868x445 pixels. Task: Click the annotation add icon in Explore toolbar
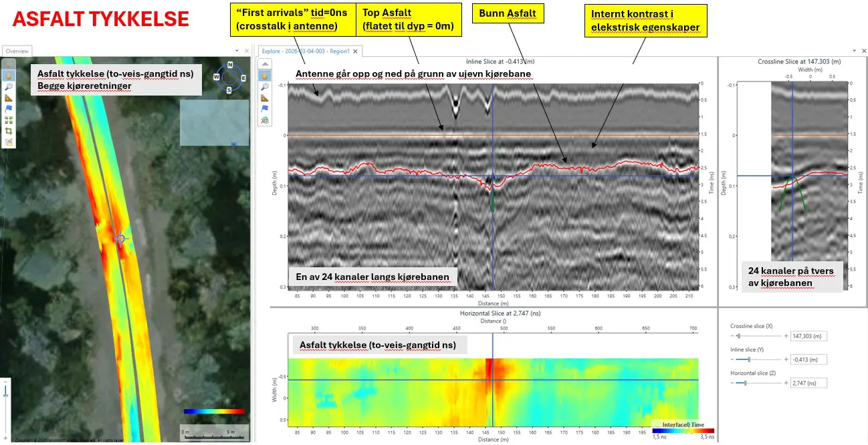pos(265,120)
